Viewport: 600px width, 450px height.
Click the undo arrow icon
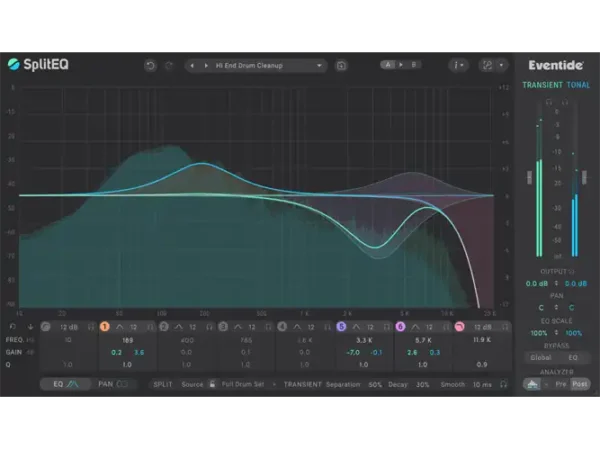150,66
